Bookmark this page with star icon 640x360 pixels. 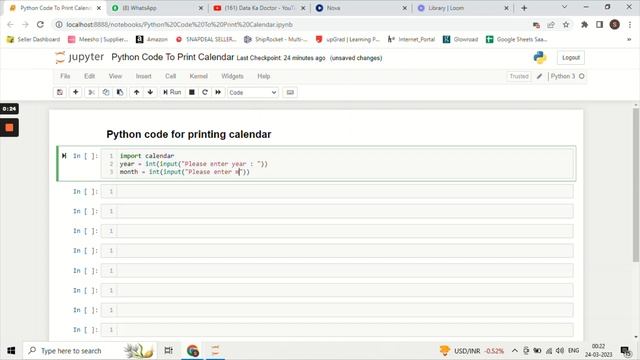pos(566,25)
